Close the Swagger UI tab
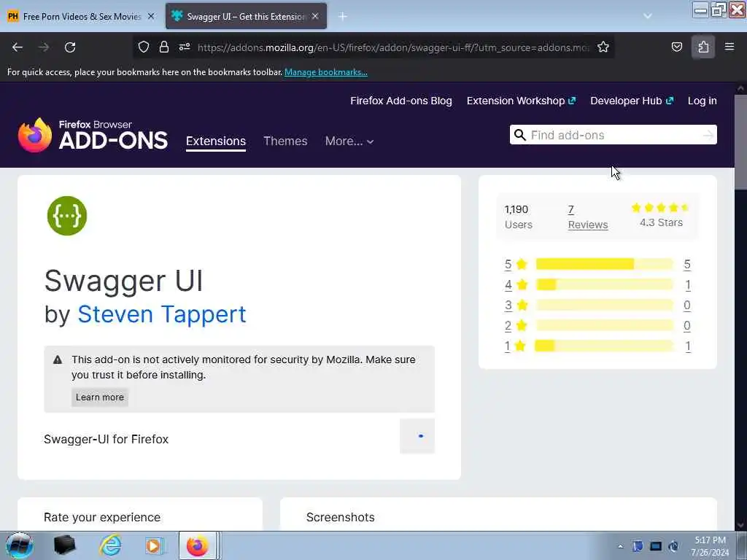This screenshot has height=560, width=747. tap(315, 16)
